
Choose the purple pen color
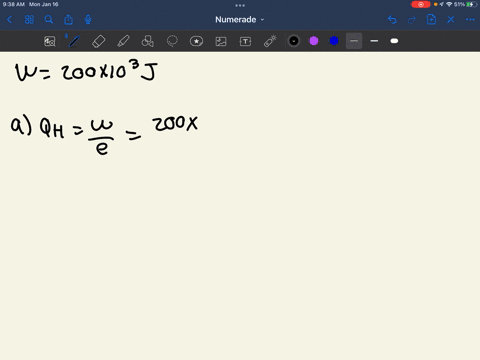click(x=314, y=41)
